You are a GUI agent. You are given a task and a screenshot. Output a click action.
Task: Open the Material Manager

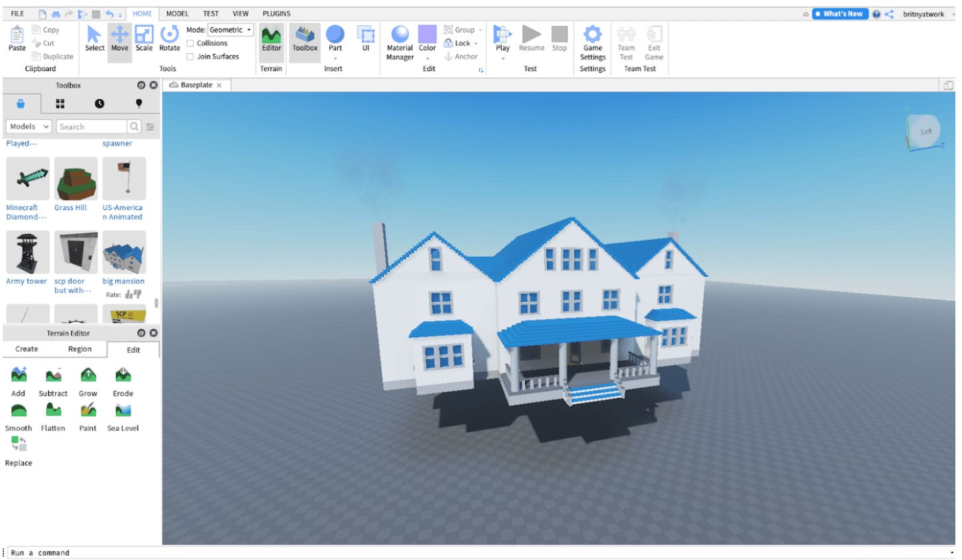400,41
